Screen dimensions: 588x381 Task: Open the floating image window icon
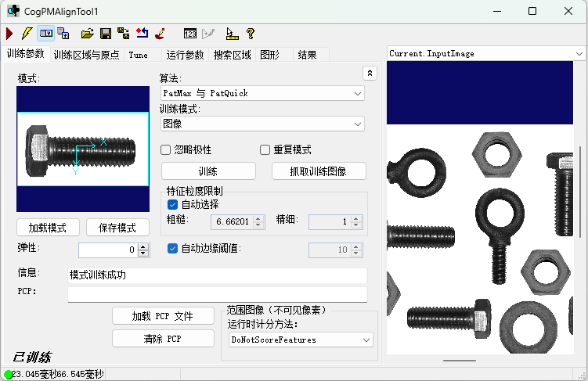click(63, 34)
